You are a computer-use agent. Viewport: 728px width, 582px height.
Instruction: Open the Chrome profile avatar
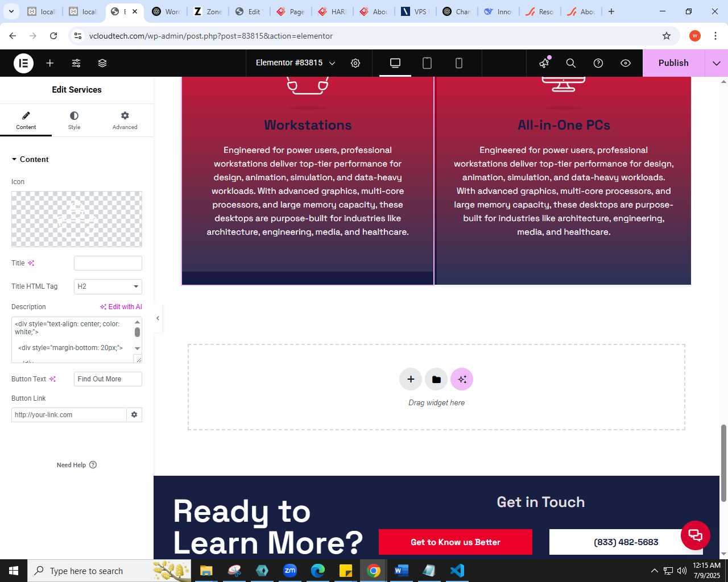(695, 36)
